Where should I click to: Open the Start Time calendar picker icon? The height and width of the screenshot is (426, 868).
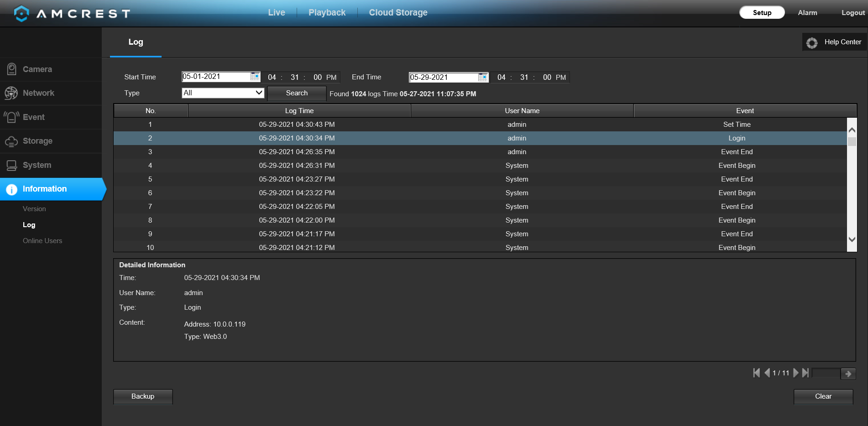pyautogui.click(x=255, y=77)
